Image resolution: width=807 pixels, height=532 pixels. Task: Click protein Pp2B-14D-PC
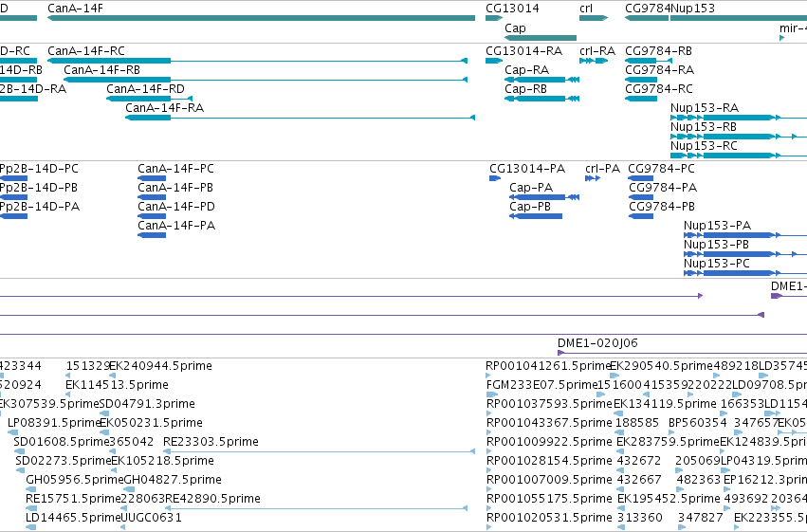39,169
